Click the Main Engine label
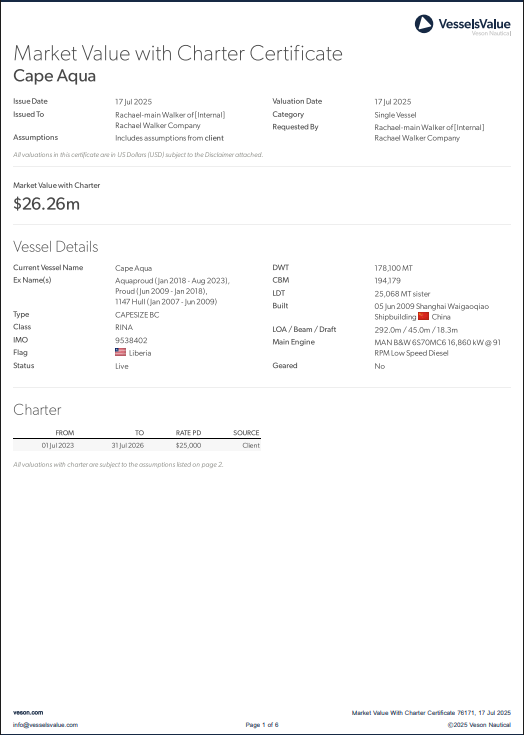 pos(293,342)
